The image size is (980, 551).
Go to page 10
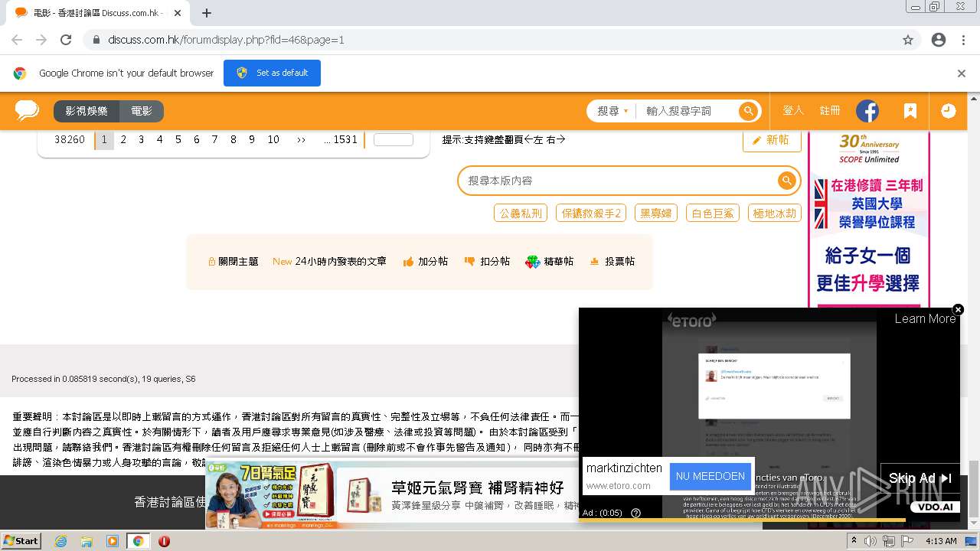coord(273,140)
